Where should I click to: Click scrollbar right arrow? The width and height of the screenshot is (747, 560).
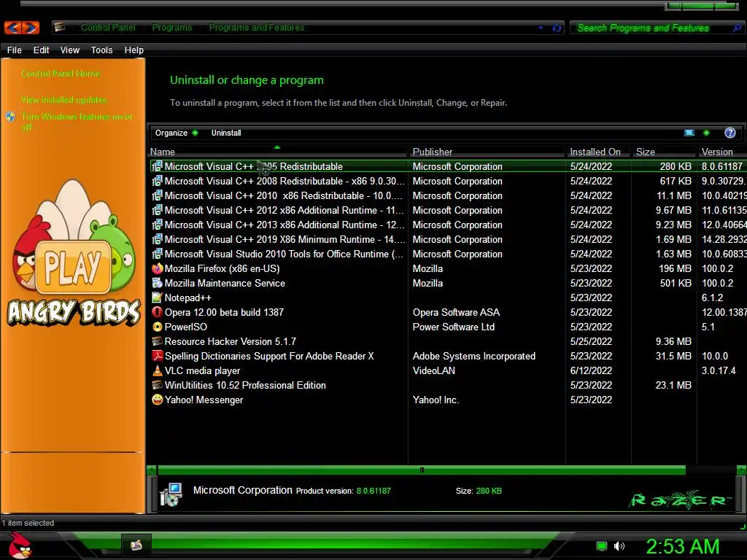(x=741, y=470)
